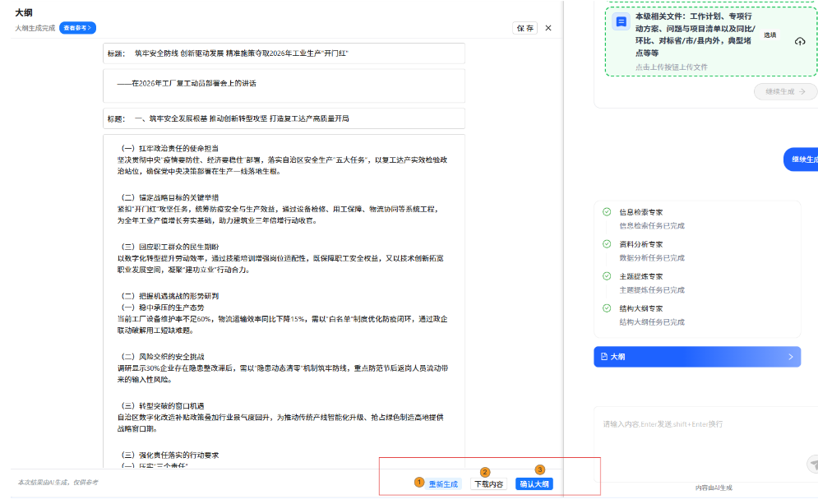Click the 结构大纲专家 green check icon
The height and width of the screenshot is (504, 818).
[607, 308]
